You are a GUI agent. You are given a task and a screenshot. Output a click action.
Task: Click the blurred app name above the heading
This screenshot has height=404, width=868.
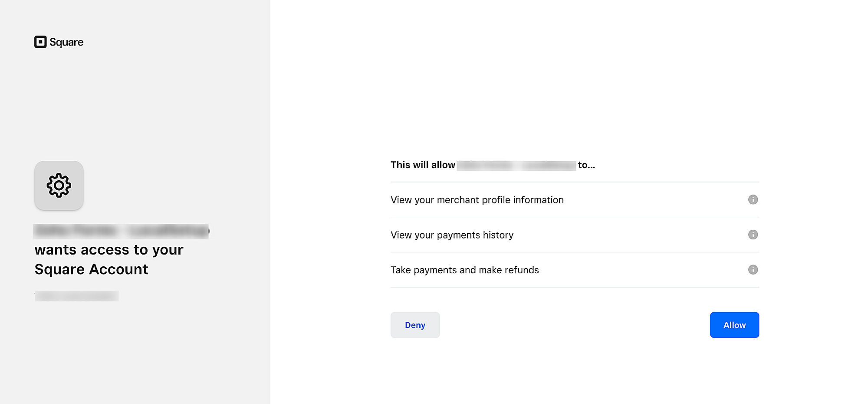click(x=121, y=231)
